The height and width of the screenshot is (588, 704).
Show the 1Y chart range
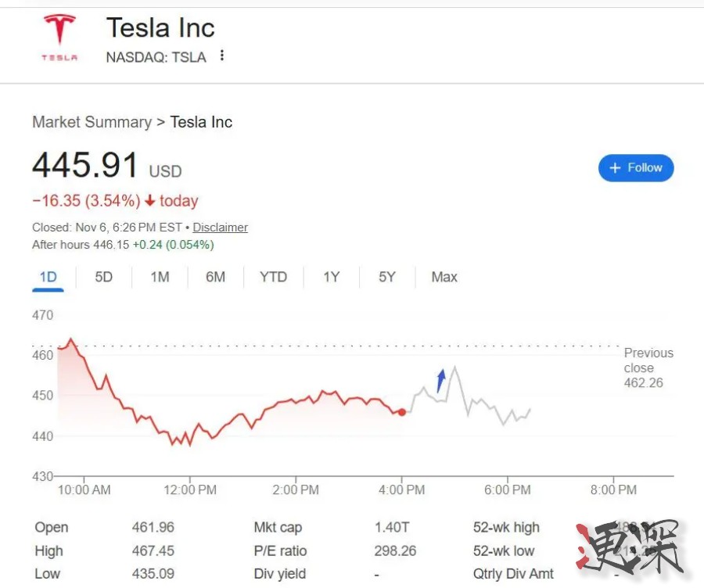click(331, 277)
